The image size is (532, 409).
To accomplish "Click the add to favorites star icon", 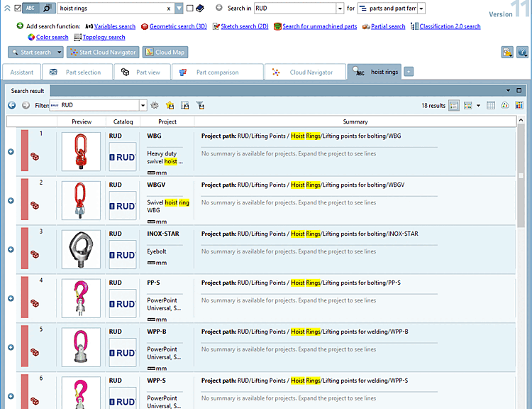I will (170, 105).
